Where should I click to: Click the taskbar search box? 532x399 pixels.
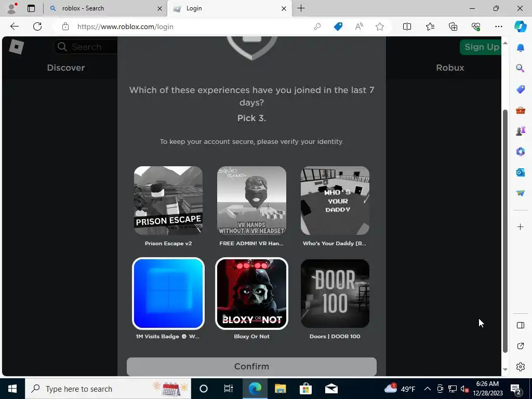pos(108,389)
